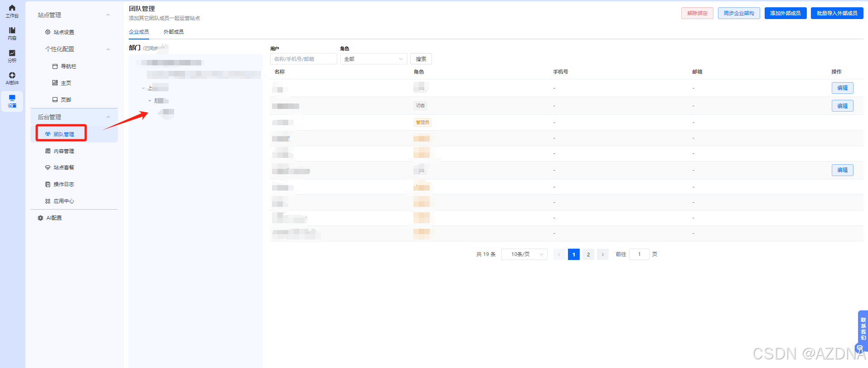Image resolution: width=868 pixels, height=368 pixels.
Task: Focus the 前往 page number input
Action: point(639,255)
